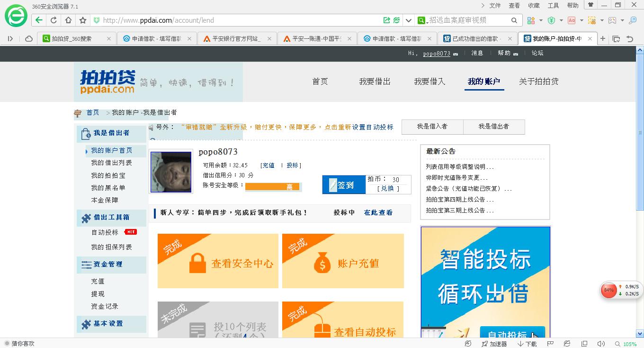This screenshot has width=644, height=348.
Task: Click the 智能投标 循环出借 banner
Action: point(485,282)
